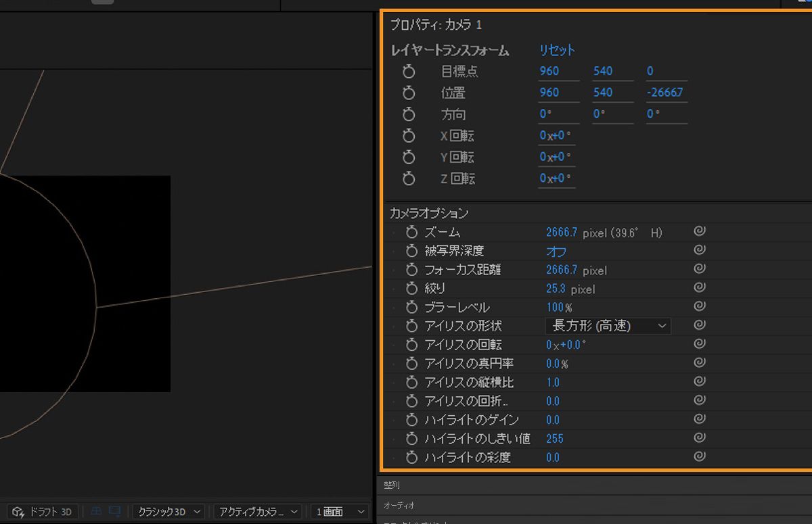The height and width of the screenshot is (524, 812).
Task: Click the pick whip icon for ズーム
Action: point(700,231)
